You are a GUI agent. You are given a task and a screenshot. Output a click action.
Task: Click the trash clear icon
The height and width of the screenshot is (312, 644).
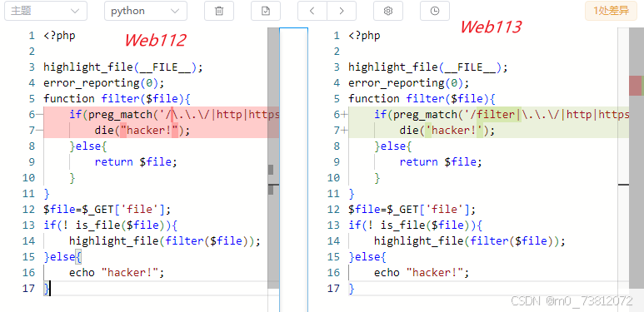click(219, 11)
